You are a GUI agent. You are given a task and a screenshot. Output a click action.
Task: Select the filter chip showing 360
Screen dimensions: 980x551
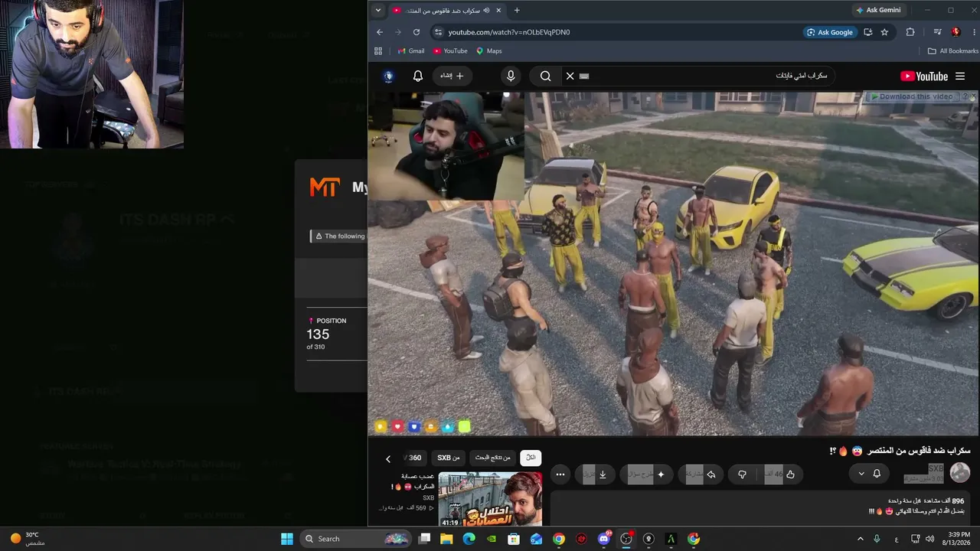click(413, 458)
